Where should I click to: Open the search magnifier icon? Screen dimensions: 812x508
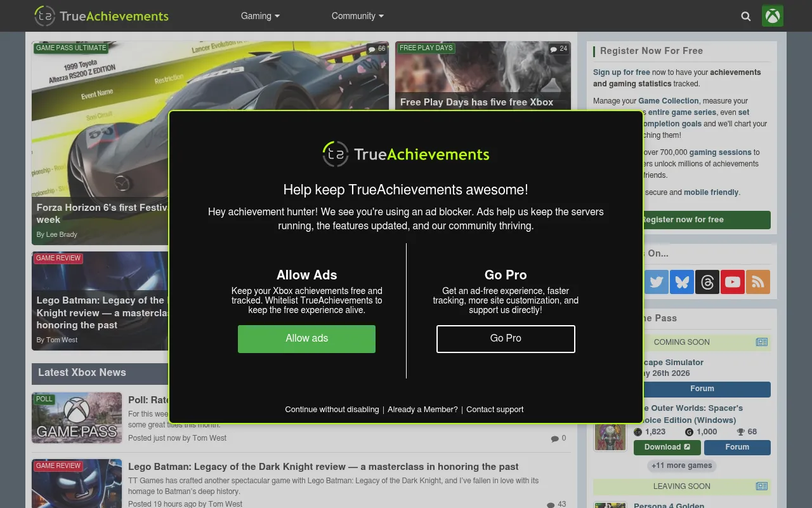[x=746, y=17]
